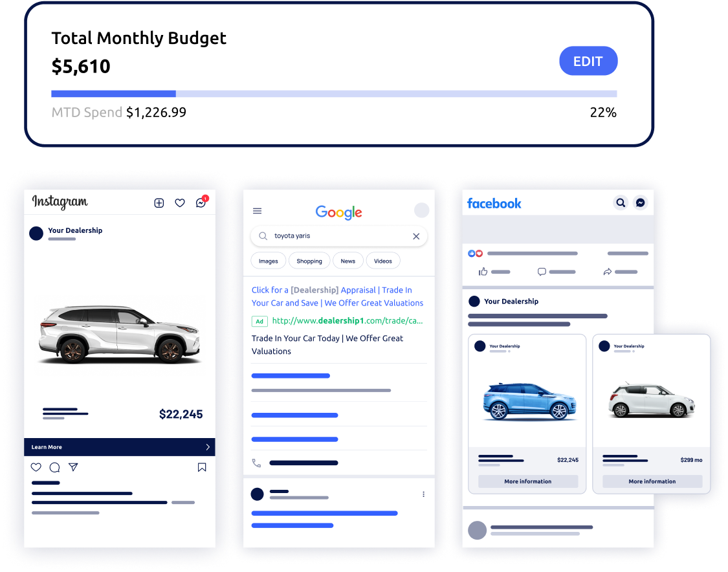This screenshot has width=728, height=572.
Task: Open Instagram new post plus icon
Action: click(159, 203)
